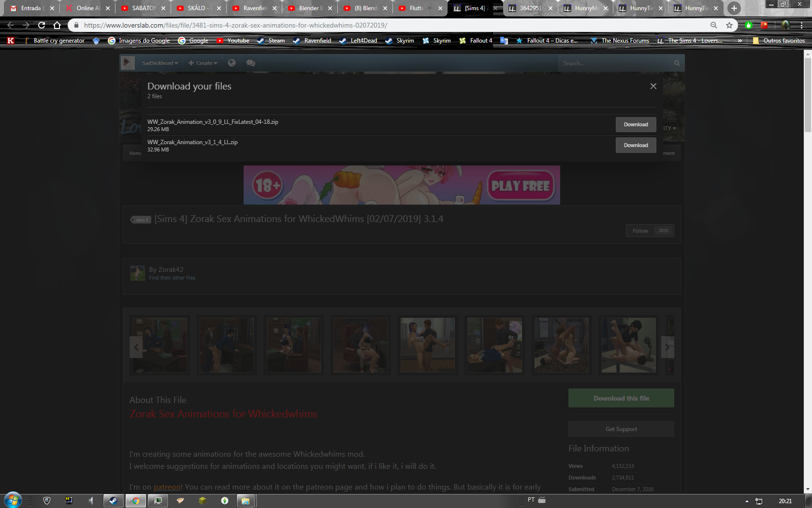Click the green Download this file button

point(621,398)
